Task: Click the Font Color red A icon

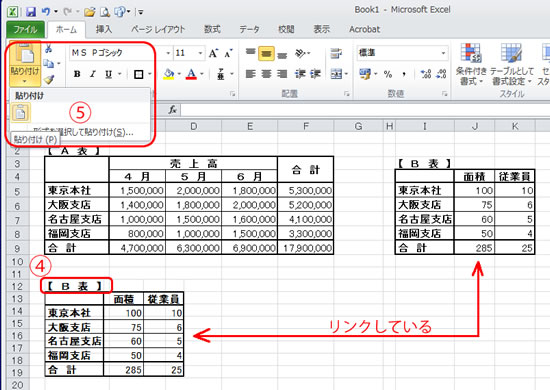Action: pos(191,74)
